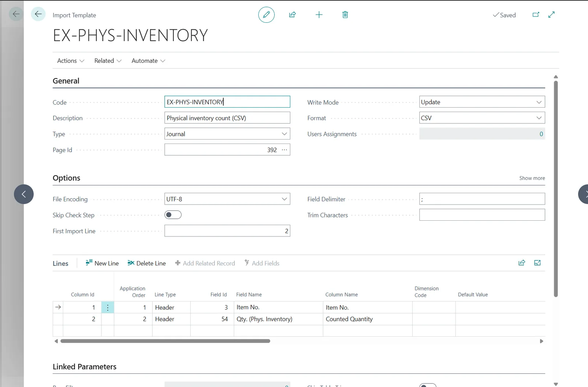Go to the next record with the right circle arrow
The width and height of the screenshot is (588, 387).
point(583,194)
